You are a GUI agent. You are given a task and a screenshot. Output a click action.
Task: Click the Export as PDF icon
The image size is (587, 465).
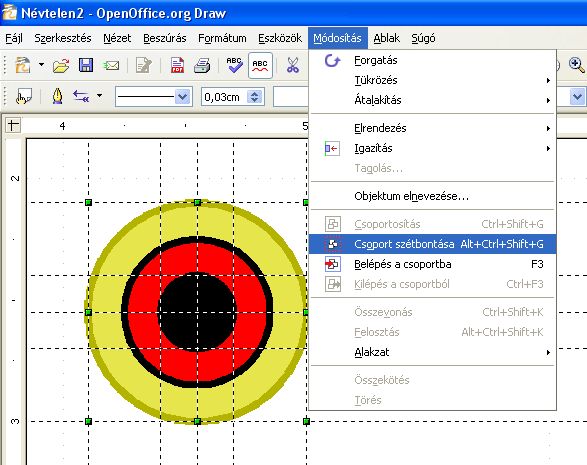point(177,65)
